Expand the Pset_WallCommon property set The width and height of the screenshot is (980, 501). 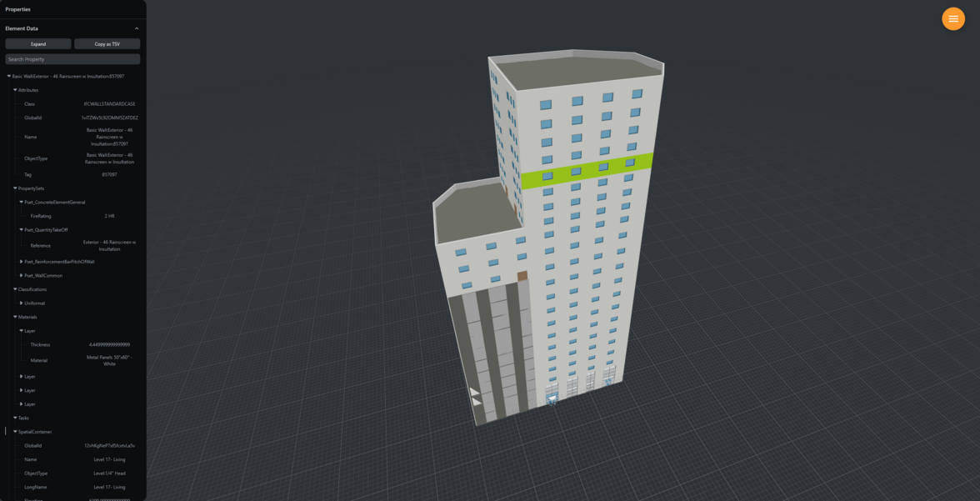coord(22,276)
